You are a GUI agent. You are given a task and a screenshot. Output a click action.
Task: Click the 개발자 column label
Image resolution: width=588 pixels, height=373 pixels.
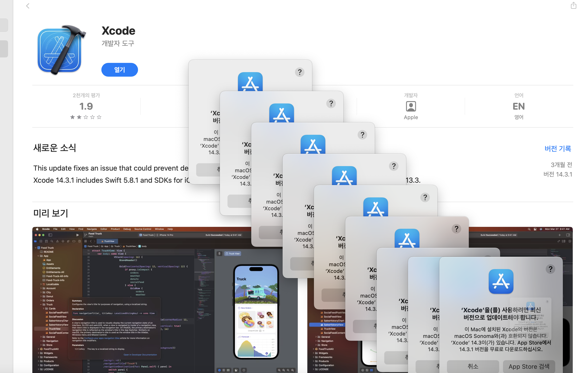point(411,95)
